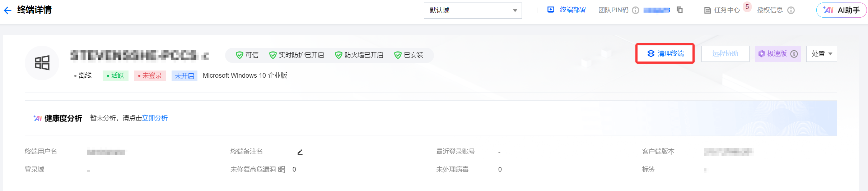Screen dimensions: 868x191
Task: Edit the 终端备注名 with pencil icon
Action: tap(300, 152)
